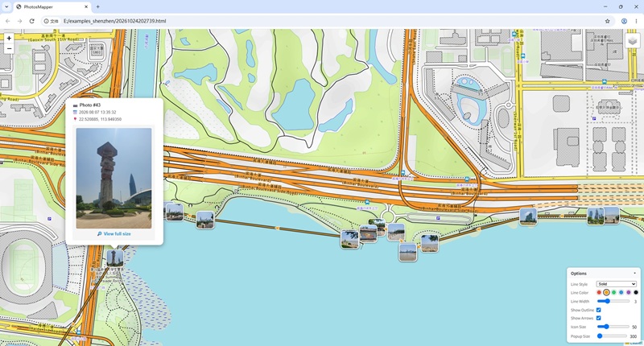
Task: Zoom in with the map plus button
Action: pyautogui.click(x=9, y=38)
